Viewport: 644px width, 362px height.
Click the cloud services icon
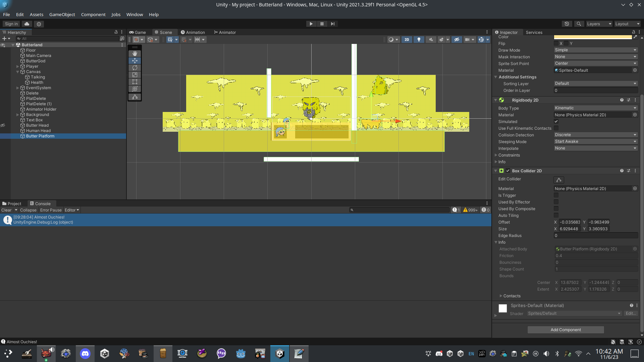point(27,24)
